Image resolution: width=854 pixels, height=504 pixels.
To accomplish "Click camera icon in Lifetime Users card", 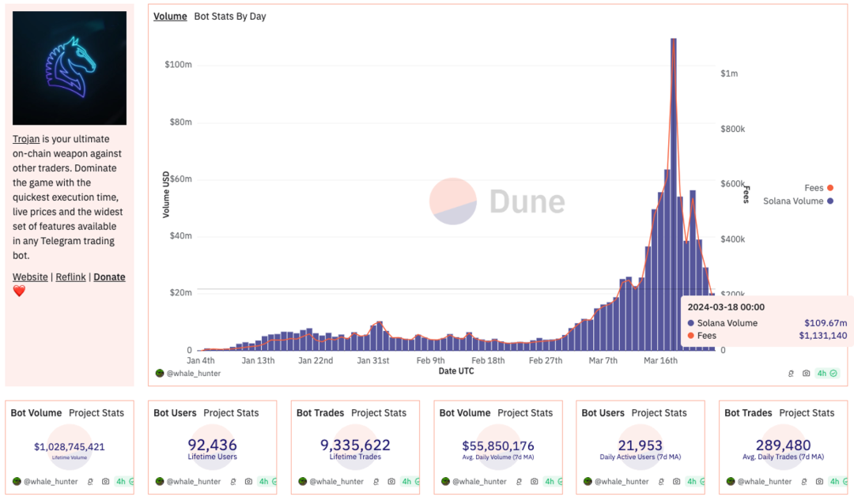I will pos(248,481).
